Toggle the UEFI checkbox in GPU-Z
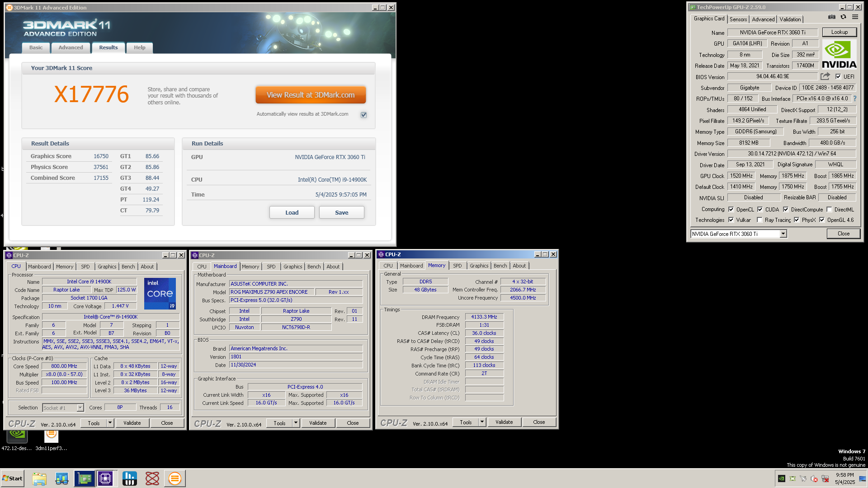 tap(838, 77)
